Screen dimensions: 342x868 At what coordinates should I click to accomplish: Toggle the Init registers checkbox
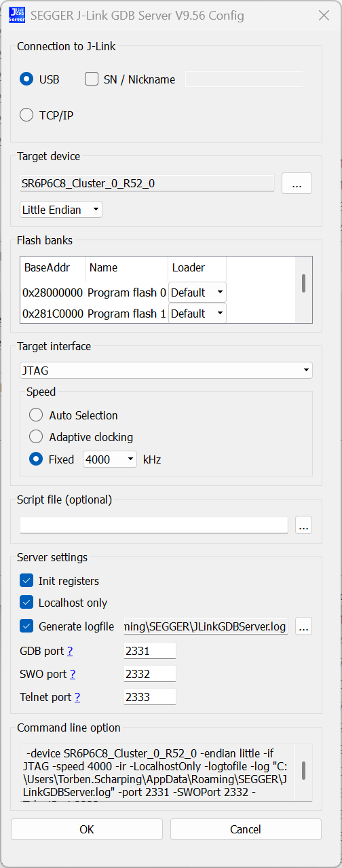[x=26, y=581]
